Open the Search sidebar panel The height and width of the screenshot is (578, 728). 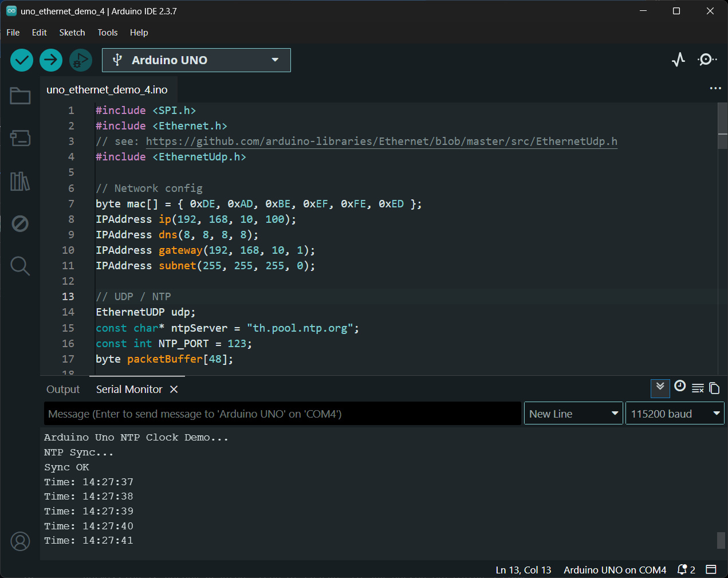click(x=20, y=266)
